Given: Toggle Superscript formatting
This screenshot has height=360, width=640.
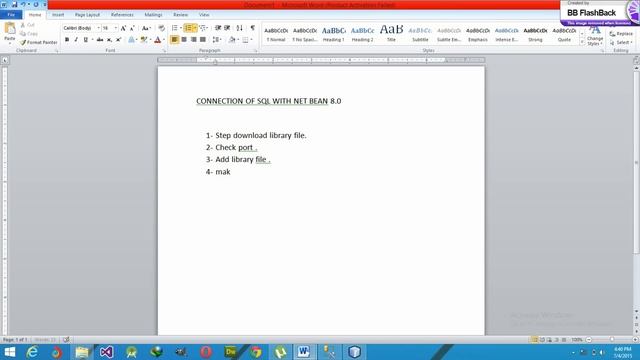Looking at the screenshot, I should pyautogui.click(x=118, y=40).
